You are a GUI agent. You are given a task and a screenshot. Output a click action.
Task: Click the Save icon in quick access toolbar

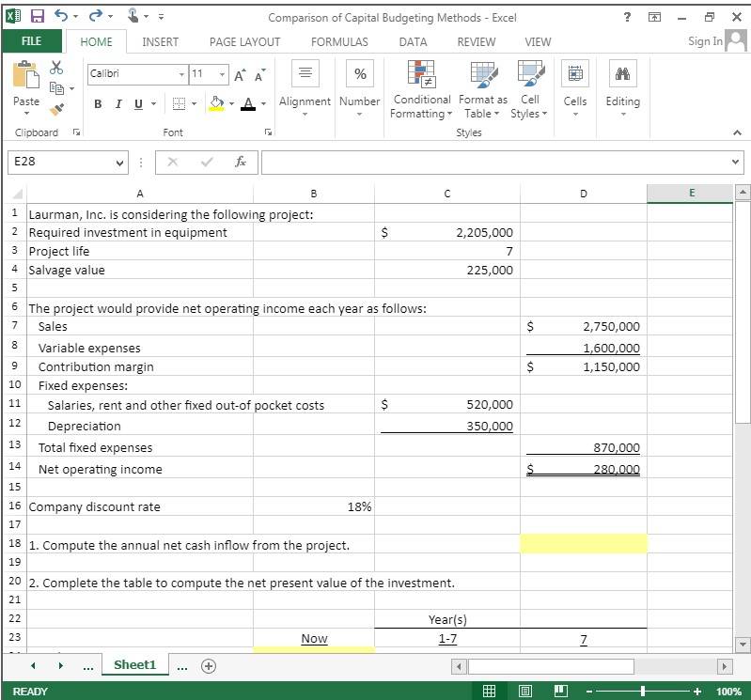click(38, 16)
